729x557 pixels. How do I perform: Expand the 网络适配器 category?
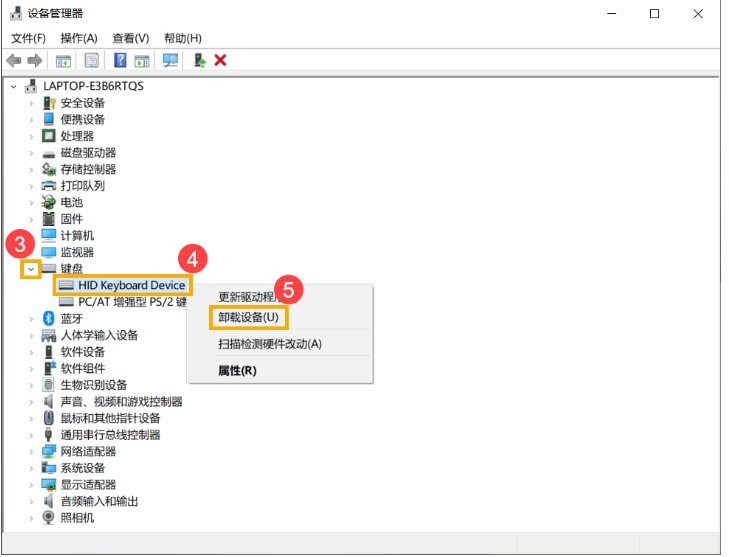(x=32, y=451)
